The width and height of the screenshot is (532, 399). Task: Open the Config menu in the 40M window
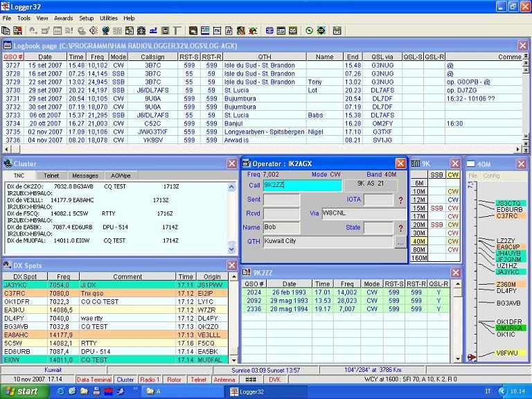pyautogui.click(x=491, y=176)
